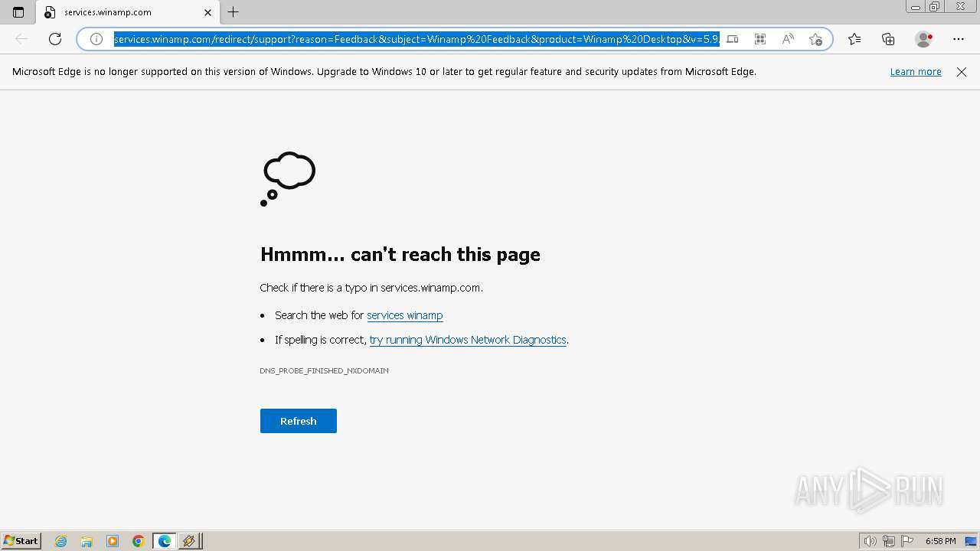This screenshot has height=551, width=980.
Task: Open volume control in system tray
Action: pyautogui.click(x=871, y=541)
